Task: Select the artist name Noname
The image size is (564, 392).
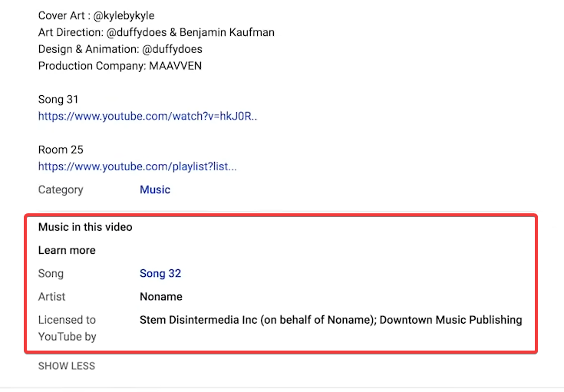Action: point(161,296)
